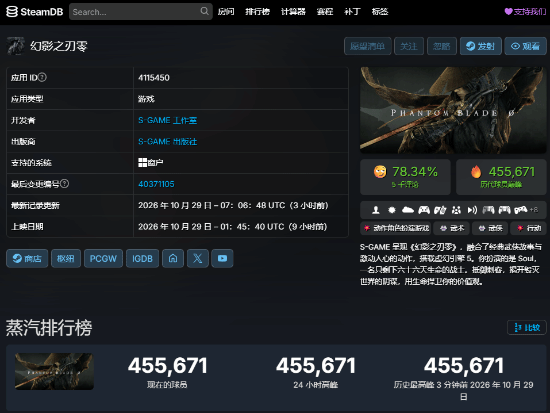Click app ID value 4115450
This screenshot has width=550, height=413.
pyautogui.click(x=154, y=78)
